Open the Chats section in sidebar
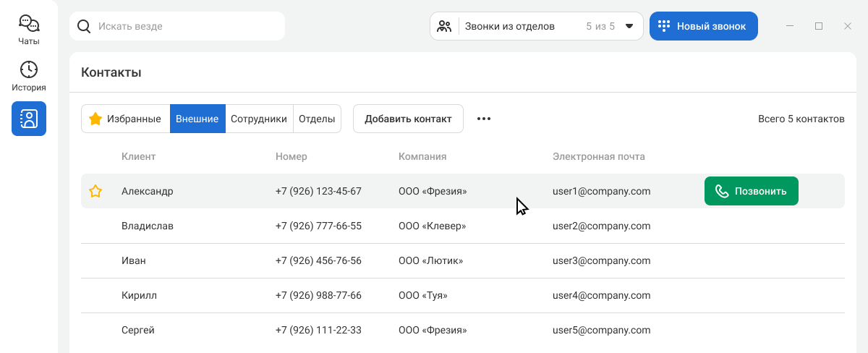 tap(29, 30)
